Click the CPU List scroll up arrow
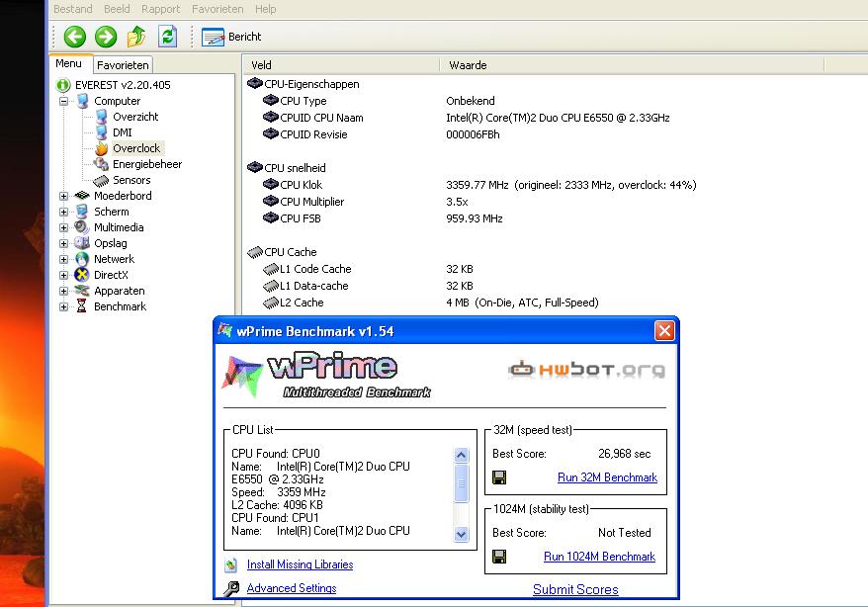 461,455
